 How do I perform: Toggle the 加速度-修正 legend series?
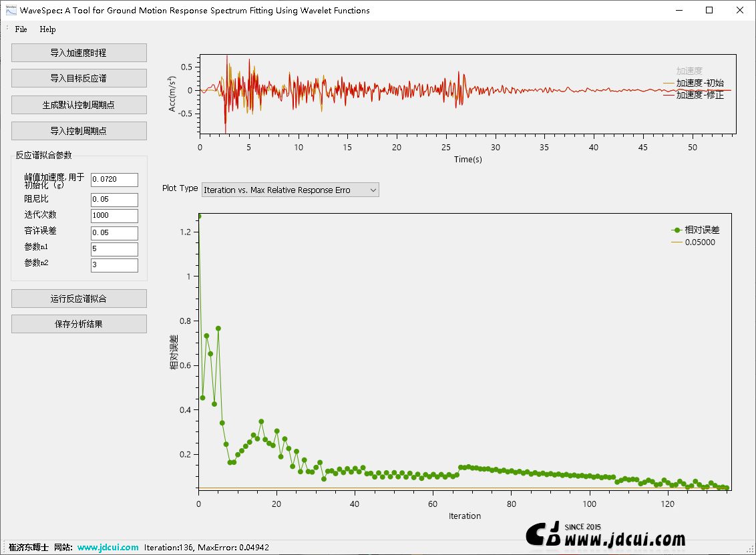click(x=699, y=96)
